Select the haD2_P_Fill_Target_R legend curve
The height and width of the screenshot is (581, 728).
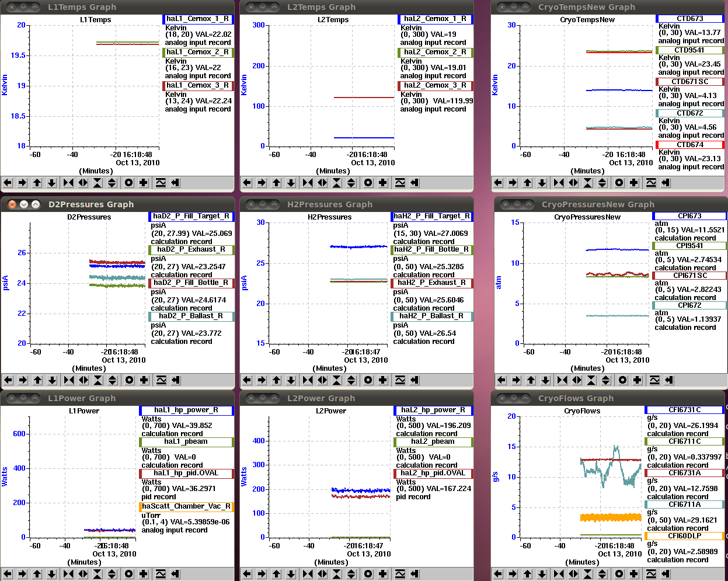click(191, 217)
